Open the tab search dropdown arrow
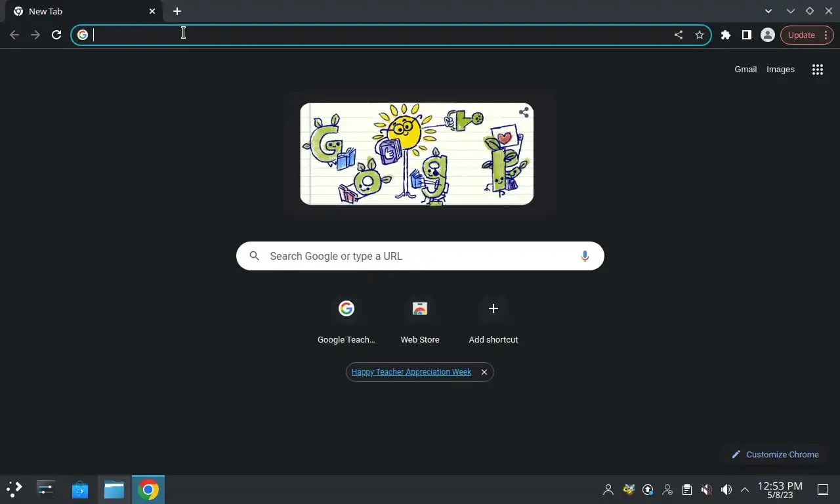840x504 pixels. tap(768, 11)
